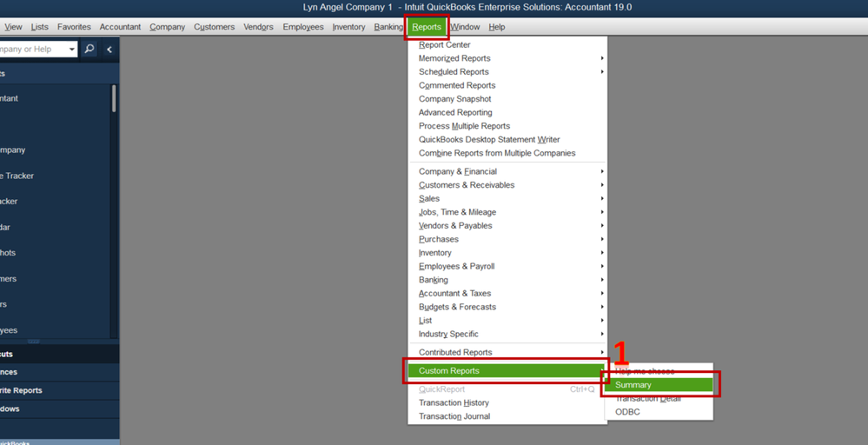The width and height of the screenshot is (868, 445).
Task: Click the search company or help field
Action: click(32, 50)
